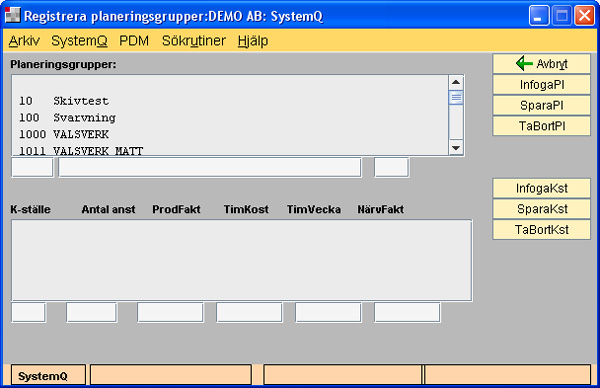Open the Sökrutiner menu
The image size is (600, 388).
tap(194, 41)
